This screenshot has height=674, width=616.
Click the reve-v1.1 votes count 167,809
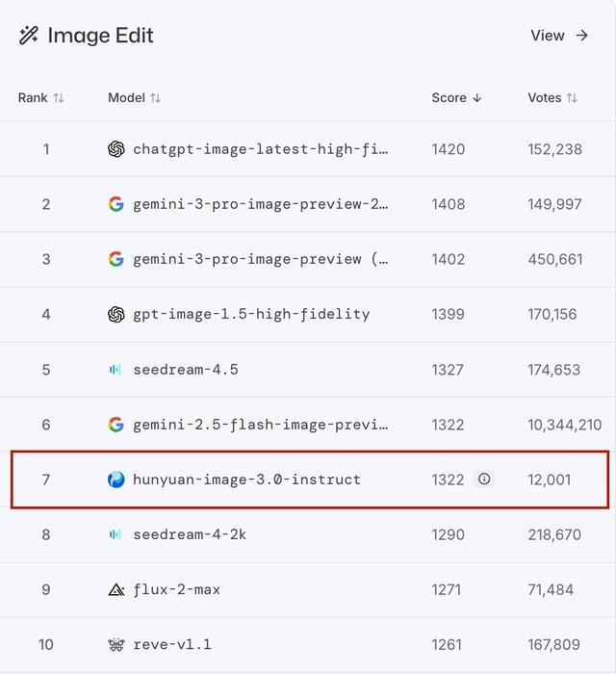click(554, 644)
